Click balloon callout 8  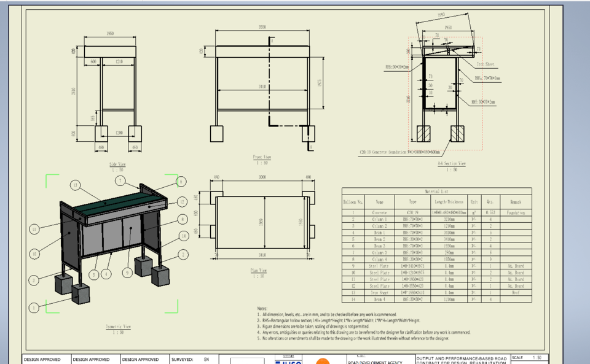[183, 218]
